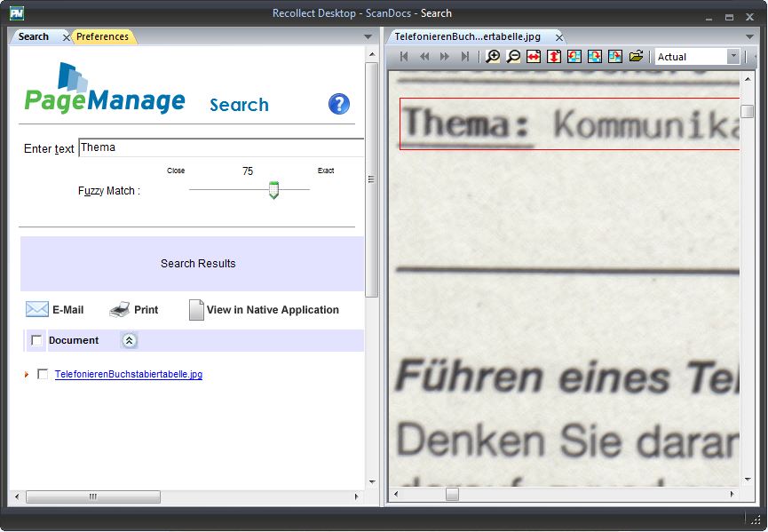Click the zoom in magnifier icon
Viewport: 768px width, 532px height.
pyautogui.click(x=494, y=57)
